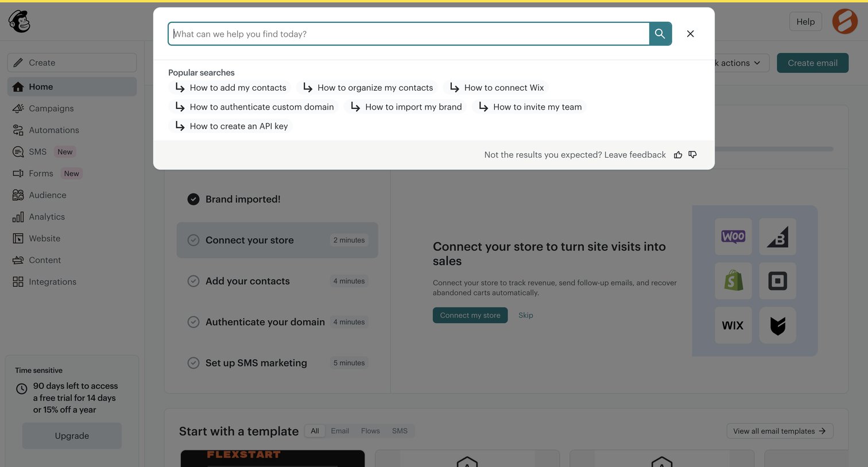The height and width of the screenshot is (467, 868).
Task: Give thumbs down feedback on results
Action: point(693,155)
